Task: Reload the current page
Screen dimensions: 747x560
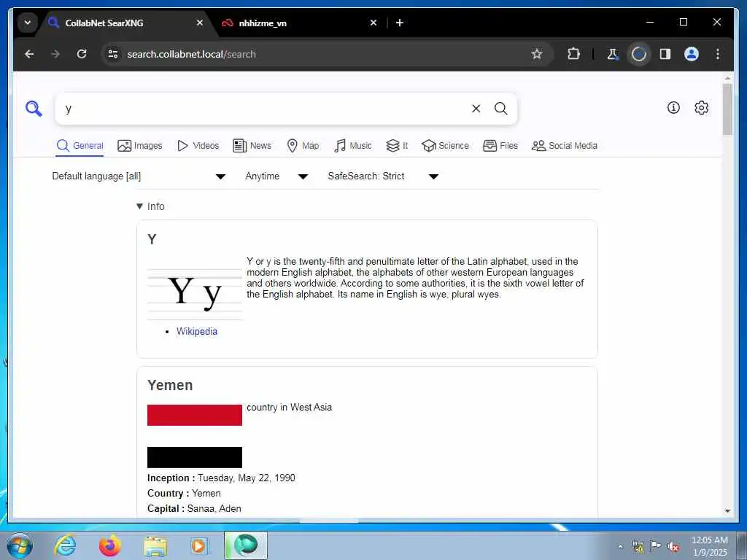Action: 82,54
